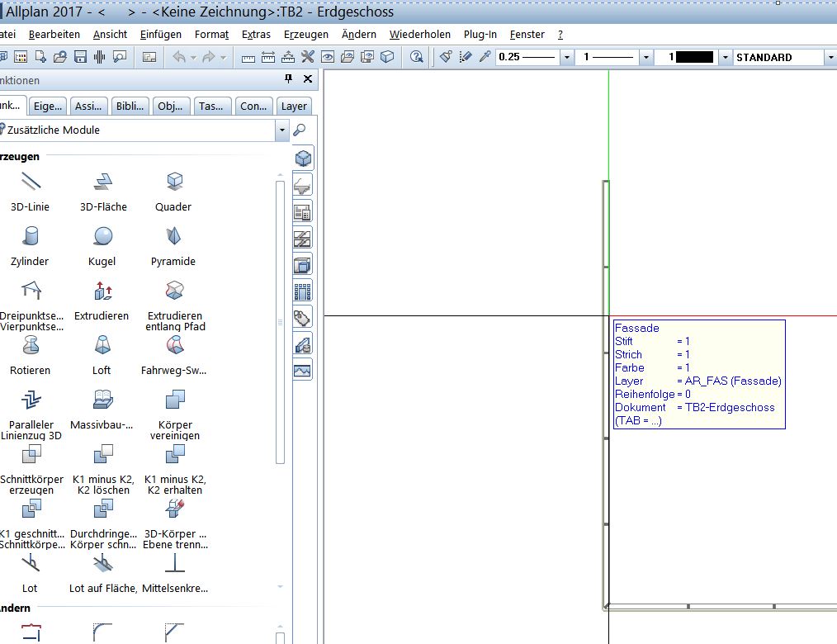Close the Funktionen panel
837x644 pixels.
tap(308, 79)
